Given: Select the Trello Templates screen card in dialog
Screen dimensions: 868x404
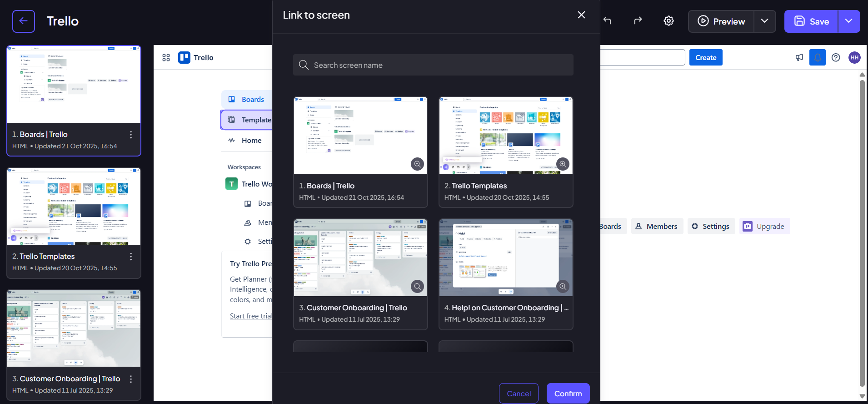Looking at the screenshot, I should tap(506, 152).
